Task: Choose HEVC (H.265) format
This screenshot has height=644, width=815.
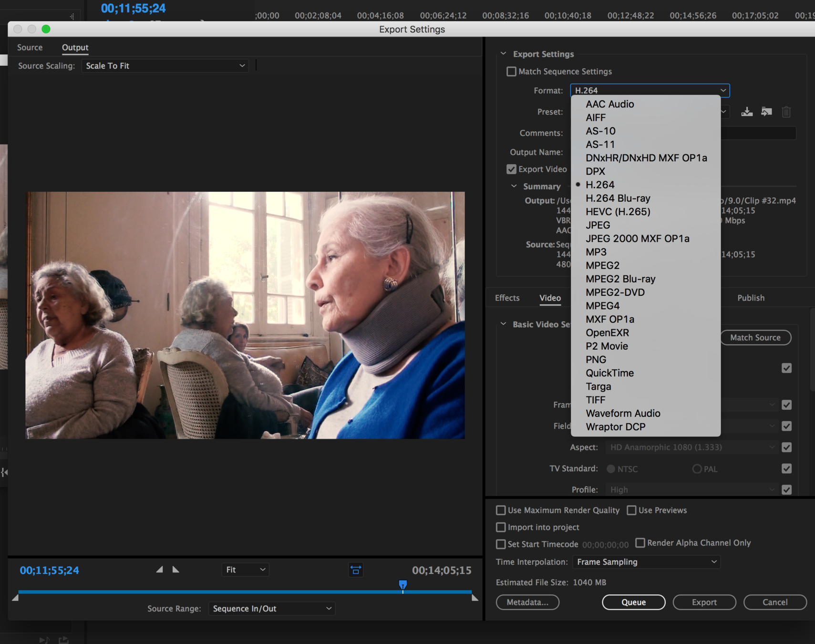Action: tap(646, 211)
